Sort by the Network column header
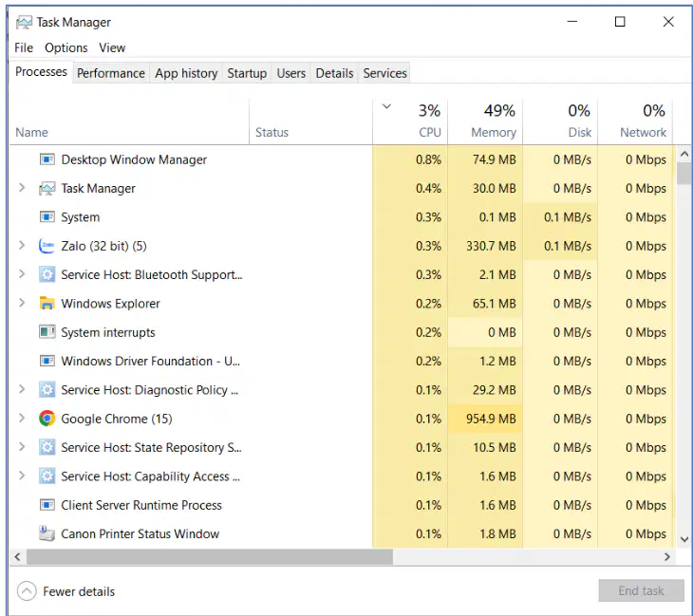The image size is (693, 616). pyautogui.click(x=635, y=121)
